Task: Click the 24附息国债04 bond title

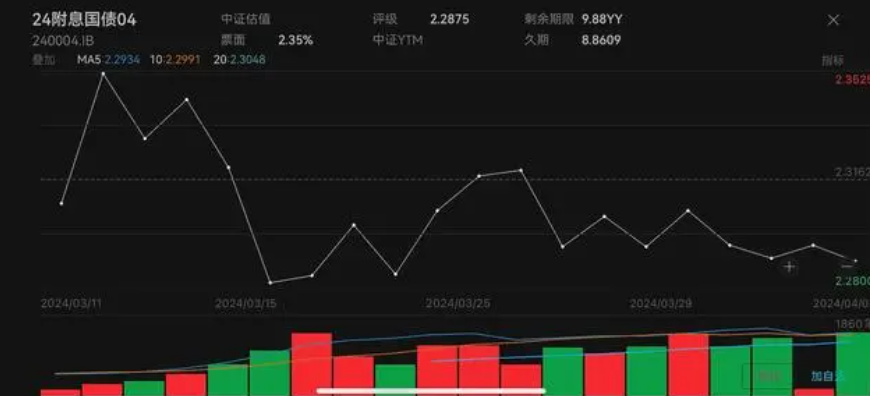Action: [84, 20]
